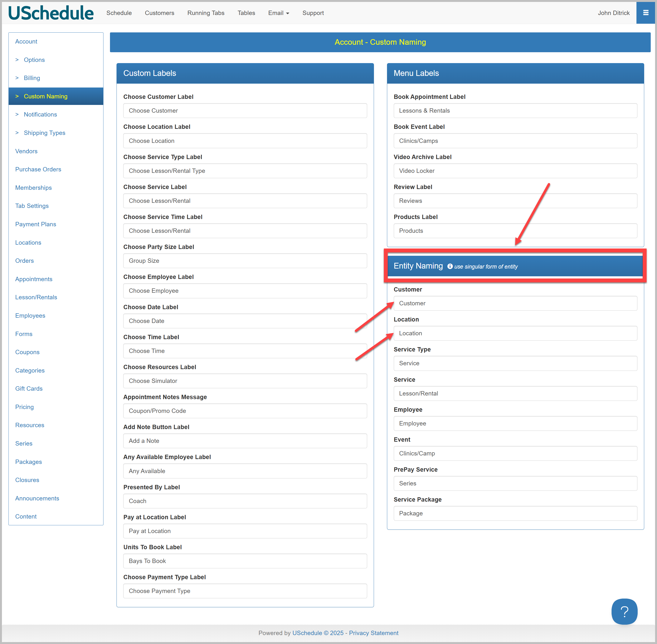Viewport: 657px width, 644px height.
Task: Click the Event entity name field
Action: pos(515,454)
